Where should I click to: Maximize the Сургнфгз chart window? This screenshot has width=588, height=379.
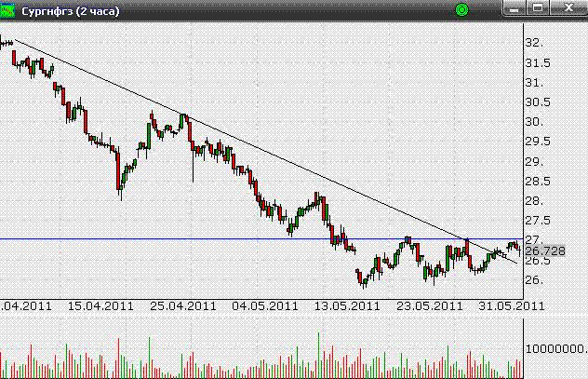tap(538, 8)
